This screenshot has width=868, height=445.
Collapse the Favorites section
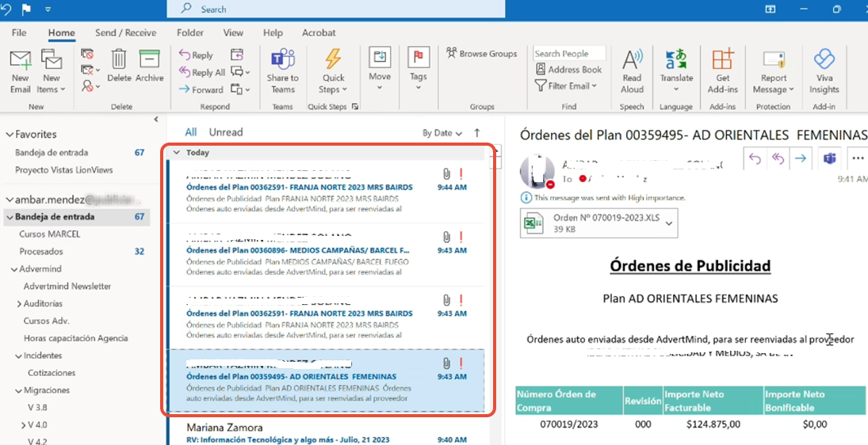(9, 135)
